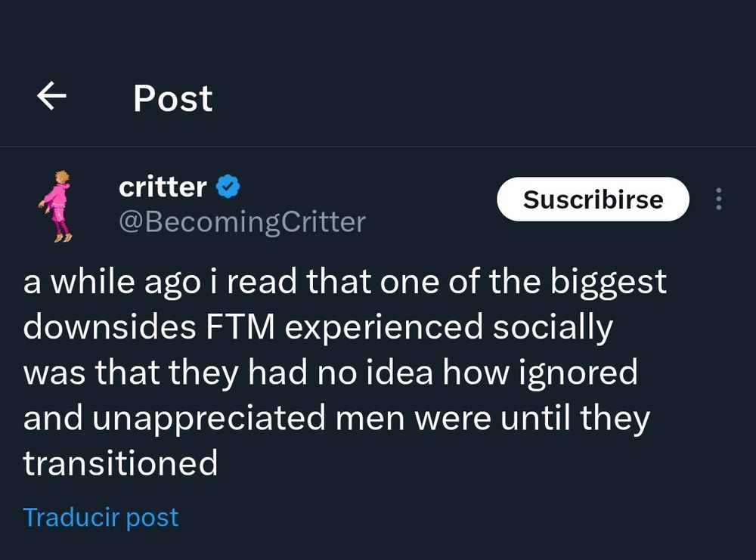Click the "Traducir post" link

101,518
